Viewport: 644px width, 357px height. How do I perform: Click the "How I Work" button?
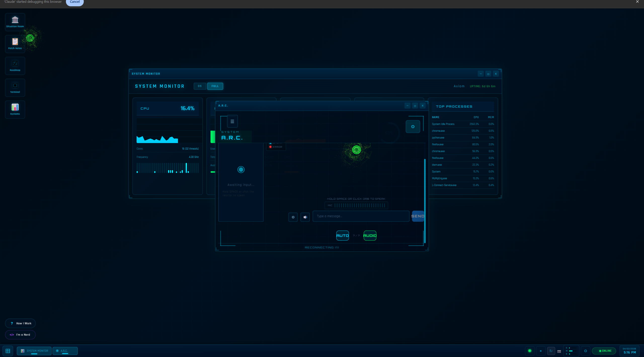pyautogui.click(x=20, y=323)
